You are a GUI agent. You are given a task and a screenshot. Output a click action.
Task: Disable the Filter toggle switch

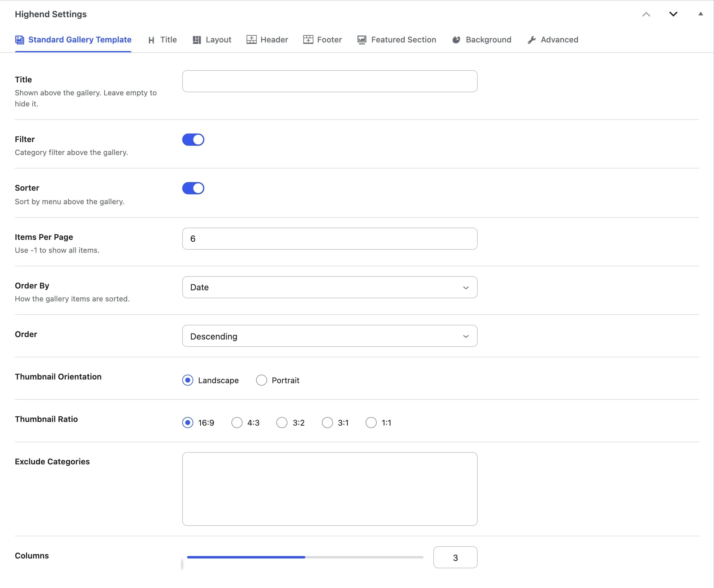pyautogui.click(x=193, y=140)
